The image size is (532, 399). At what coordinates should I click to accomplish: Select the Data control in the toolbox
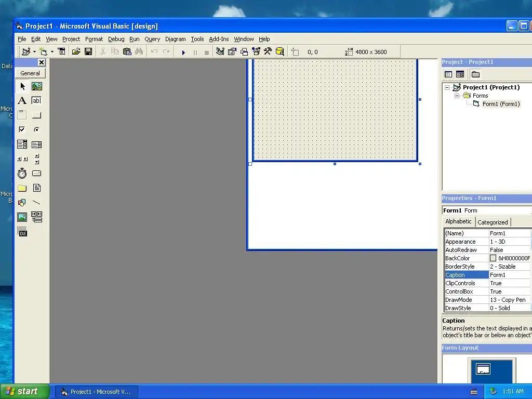tap(37, 217)
